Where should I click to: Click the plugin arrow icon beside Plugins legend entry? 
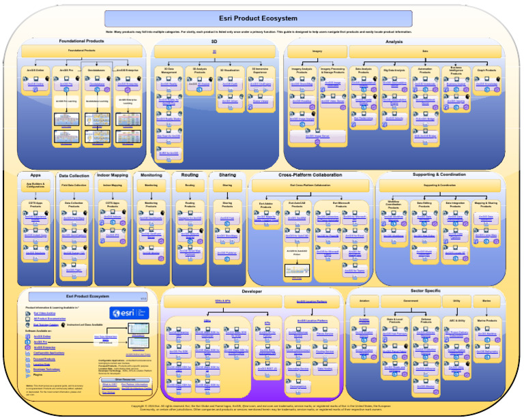tap(28, 375)
